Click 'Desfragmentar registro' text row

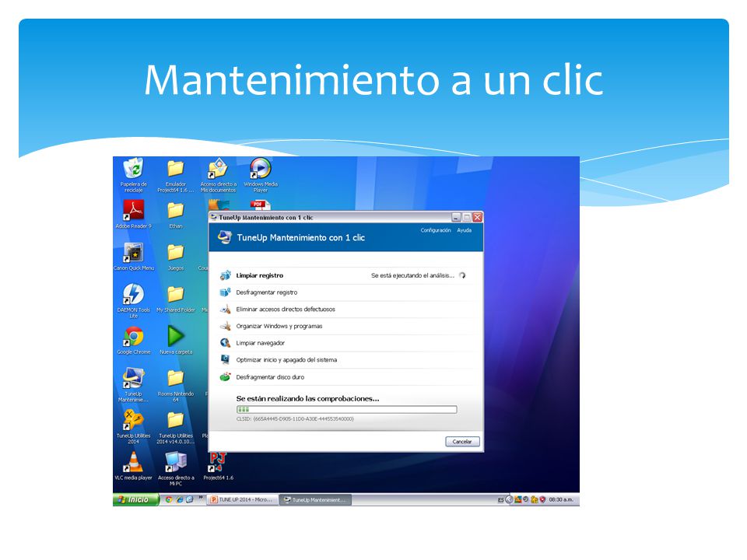coord(267,292)
